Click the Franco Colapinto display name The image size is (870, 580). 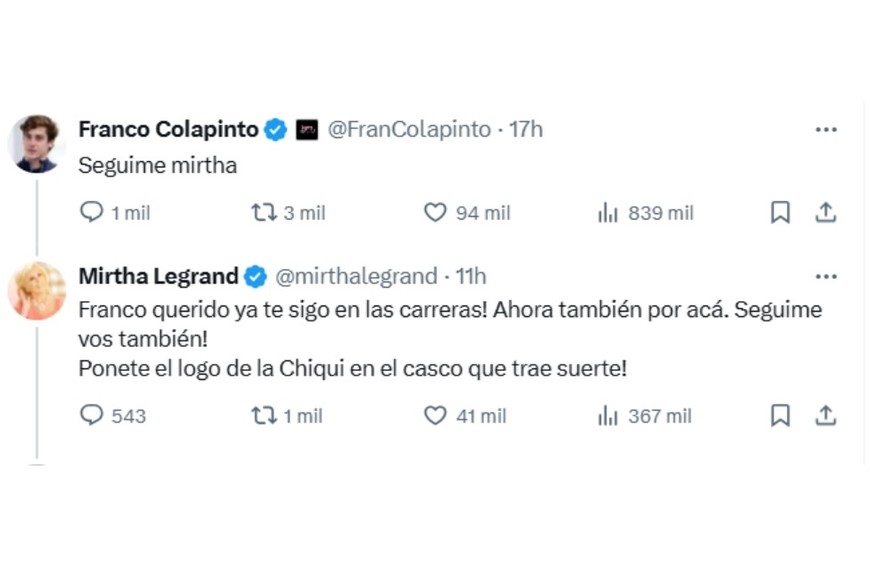point(168,129)
